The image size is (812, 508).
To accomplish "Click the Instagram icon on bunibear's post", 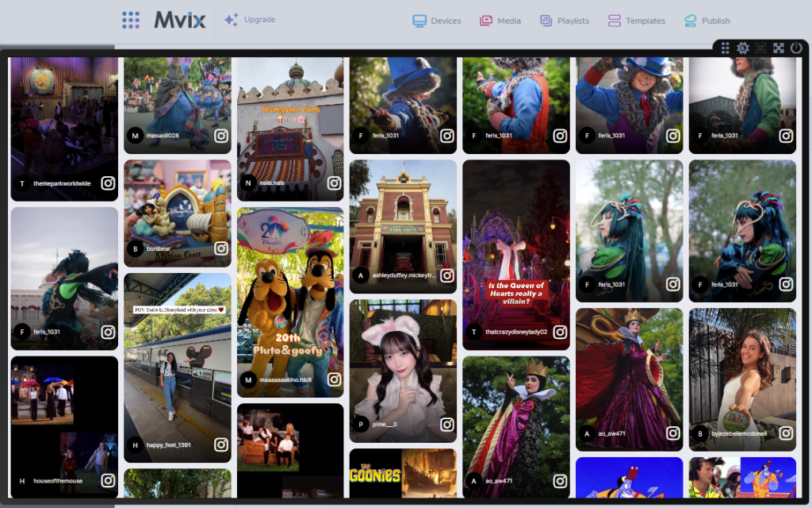I will pyautogui.click(x=221, y=248).
